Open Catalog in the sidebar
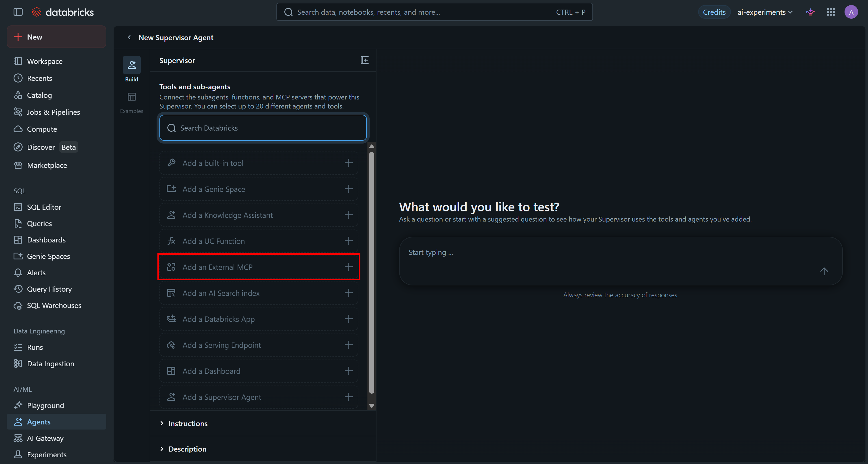 [56, 95]
